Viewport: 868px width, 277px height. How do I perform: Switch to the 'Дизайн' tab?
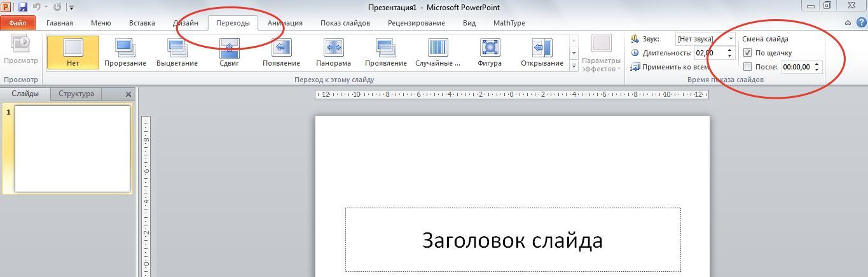click(186, 23)
